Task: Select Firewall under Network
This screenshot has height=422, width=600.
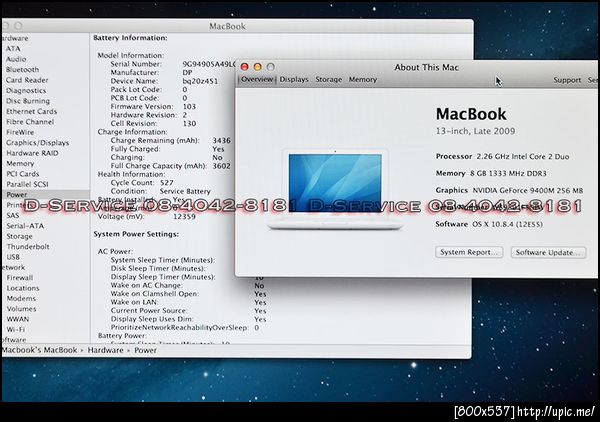Action: pos(20,278)
